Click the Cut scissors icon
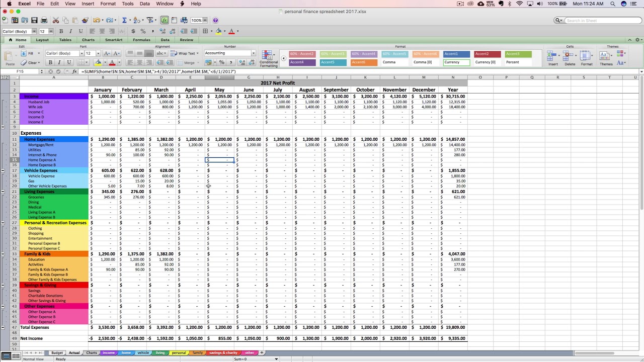 [56, 20]
